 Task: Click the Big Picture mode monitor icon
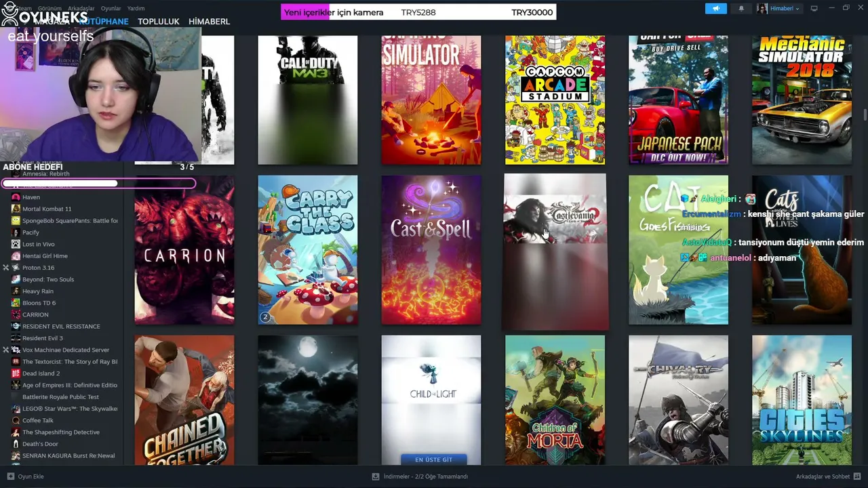pyautogui.click(x=814, y=8)
